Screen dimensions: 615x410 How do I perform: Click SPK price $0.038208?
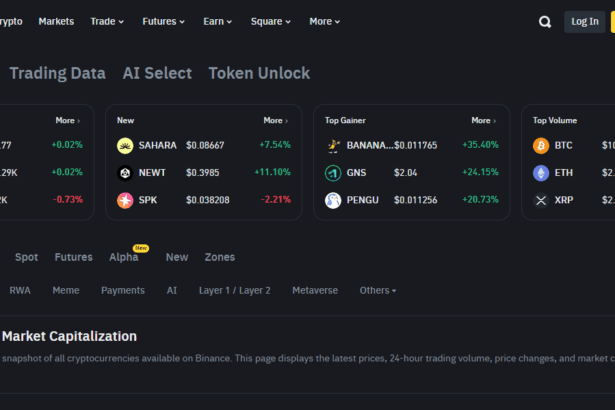[207, 200]
